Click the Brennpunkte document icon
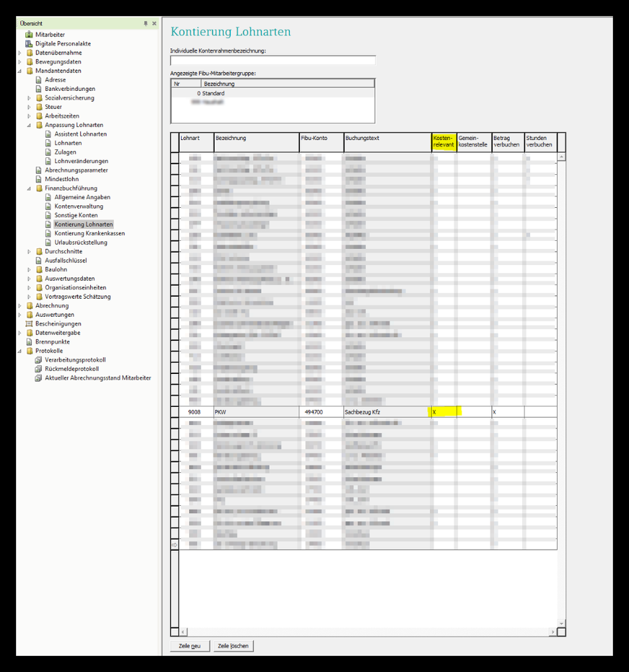The height and width of the screenshot is (672, 629). pos(29,341)
